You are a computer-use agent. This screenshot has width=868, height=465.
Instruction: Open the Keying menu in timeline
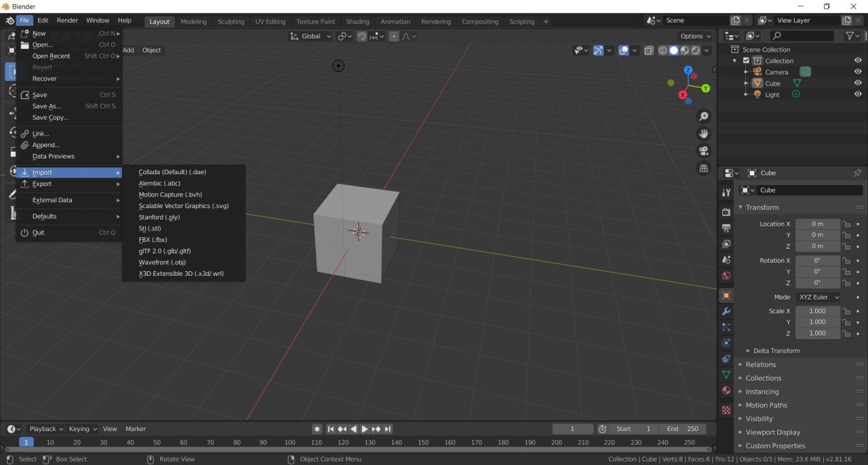click(83, 429)
